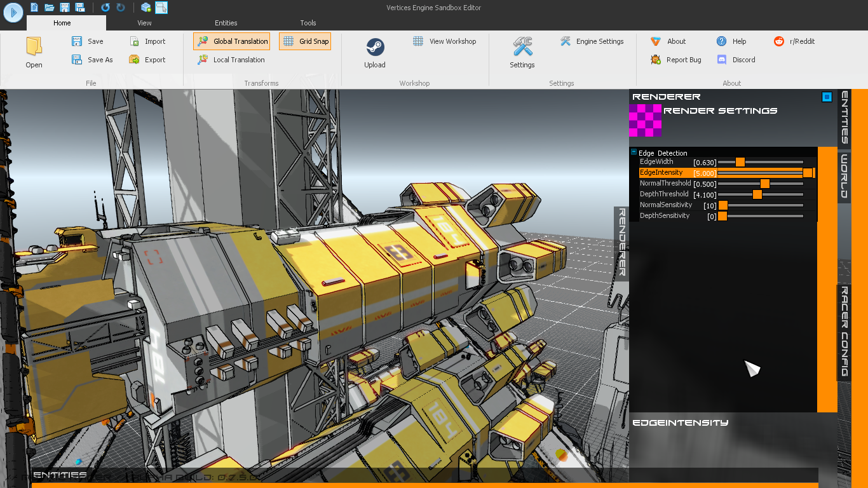Toggle Global Translation mode
Viewport: 868px width, 488px height.
(232, 41)
